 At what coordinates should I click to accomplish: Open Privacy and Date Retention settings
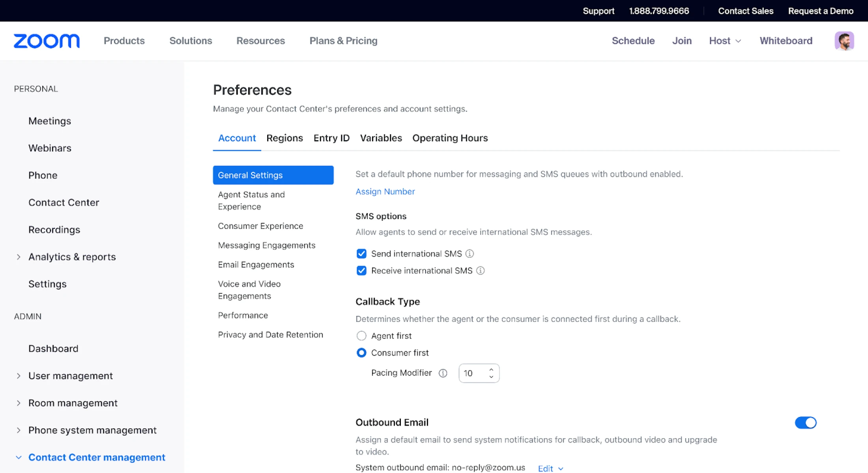(271, 334)
